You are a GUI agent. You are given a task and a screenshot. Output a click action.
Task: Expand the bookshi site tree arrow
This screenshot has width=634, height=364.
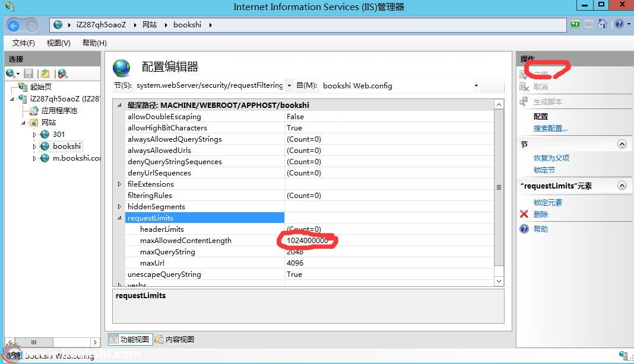tap(34, 146)
